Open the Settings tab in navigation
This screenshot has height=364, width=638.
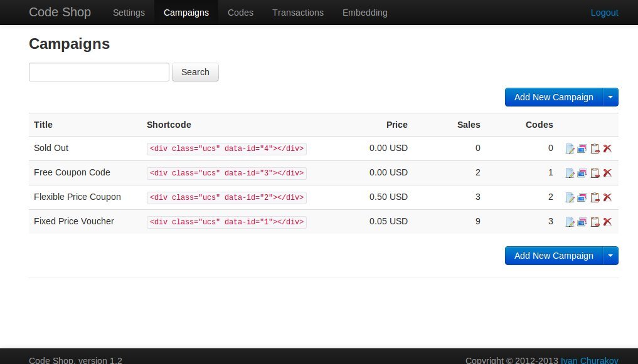coord(129,13)
